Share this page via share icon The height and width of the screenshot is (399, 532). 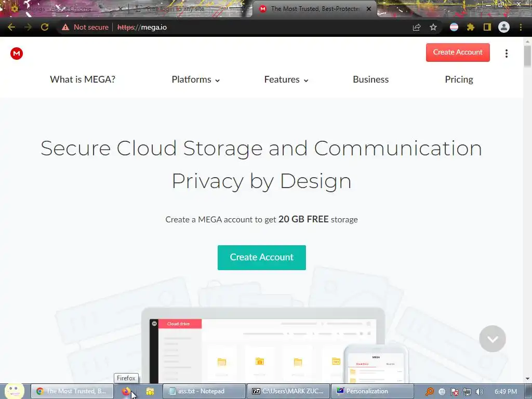click(417, 27)
